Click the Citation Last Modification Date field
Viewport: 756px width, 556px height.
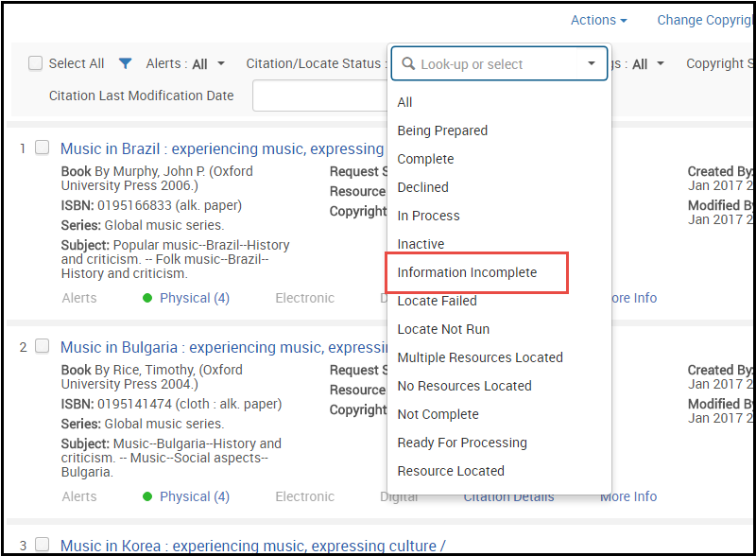320,96
